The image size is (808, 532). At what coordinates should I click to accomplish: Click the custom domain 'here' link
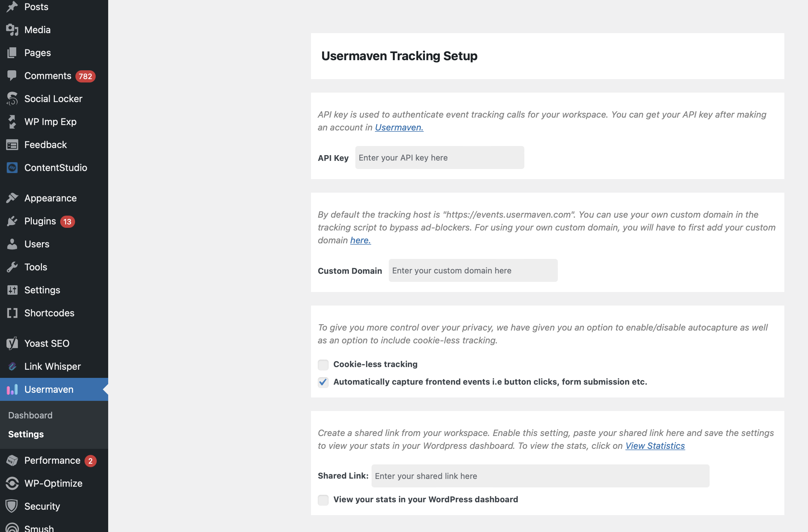tap(360, 240)
